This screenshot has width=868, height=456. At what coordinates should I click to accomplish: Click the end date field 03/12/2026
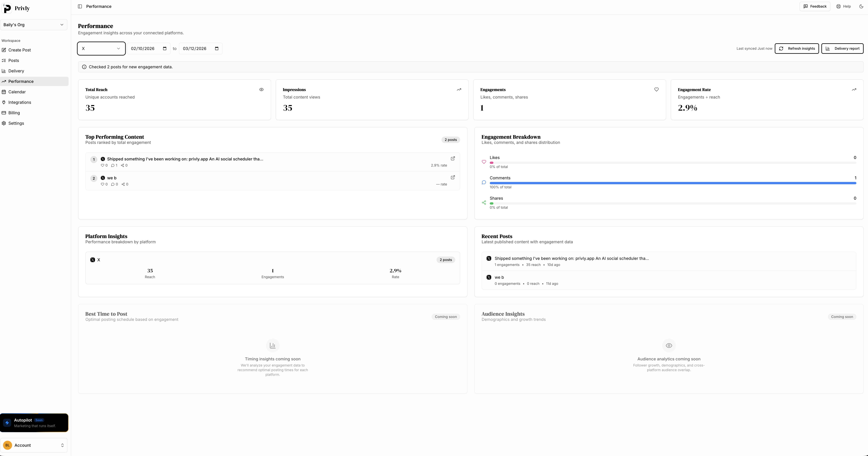coord(200,49)
